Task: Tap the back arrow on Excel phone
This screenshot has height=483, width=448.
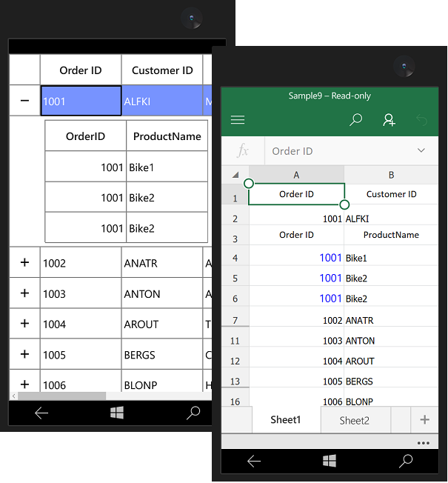Action: [x=254, y=461]
